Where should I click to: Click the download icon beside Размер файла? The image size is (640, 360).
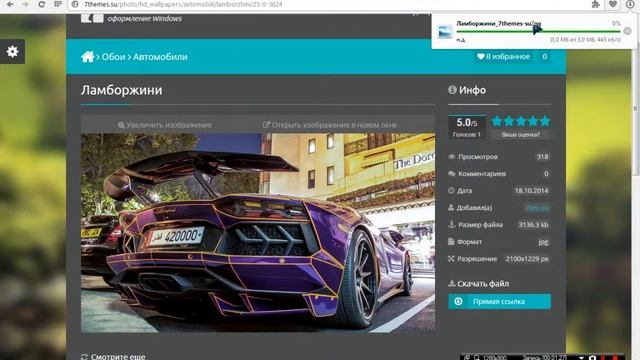(451, 224)
